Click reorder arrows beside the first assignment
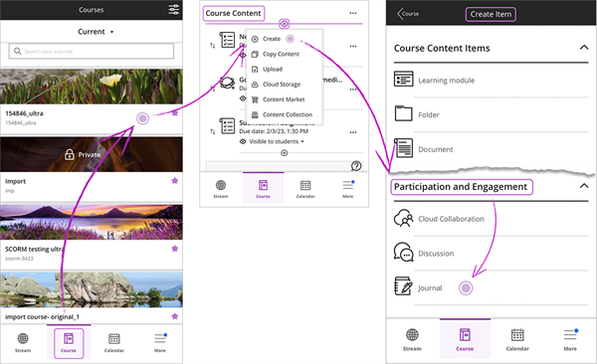 click(x=213, y=46)
